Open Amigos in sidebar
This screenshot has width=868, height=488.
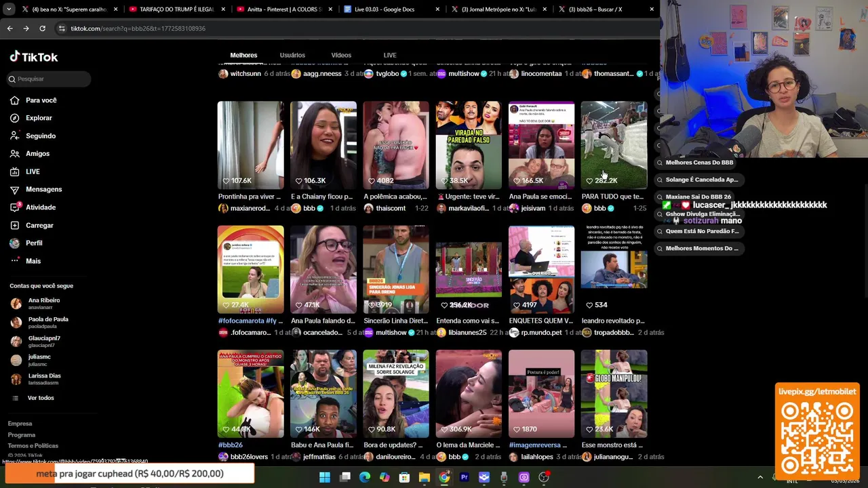coord(37,154)
